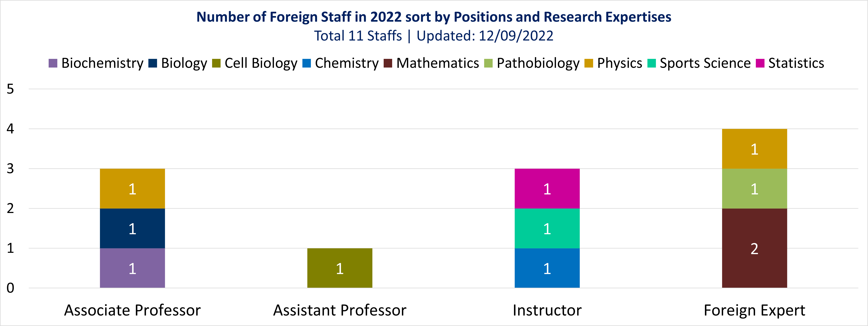Select the Biology segment of Associate Professor bar
This screenshot has height=326, width=868.
(x=132, y=228)
